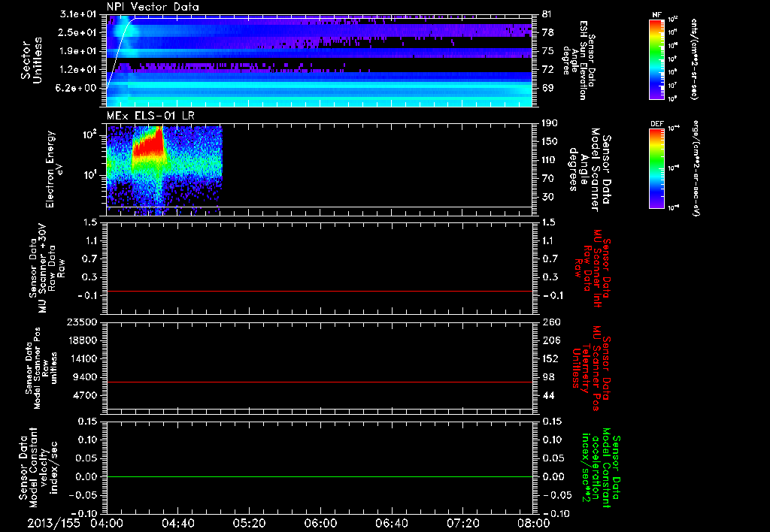
Task: Click the 08:00 time tick label
Action: coord(534,523)
